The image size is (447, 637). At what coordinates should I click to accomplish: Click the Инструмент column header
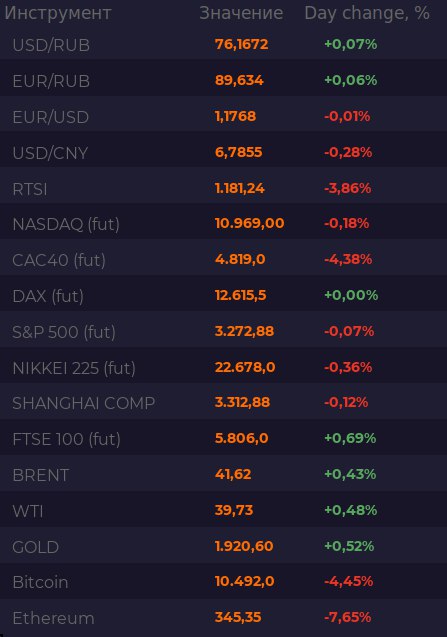point(58,13)
